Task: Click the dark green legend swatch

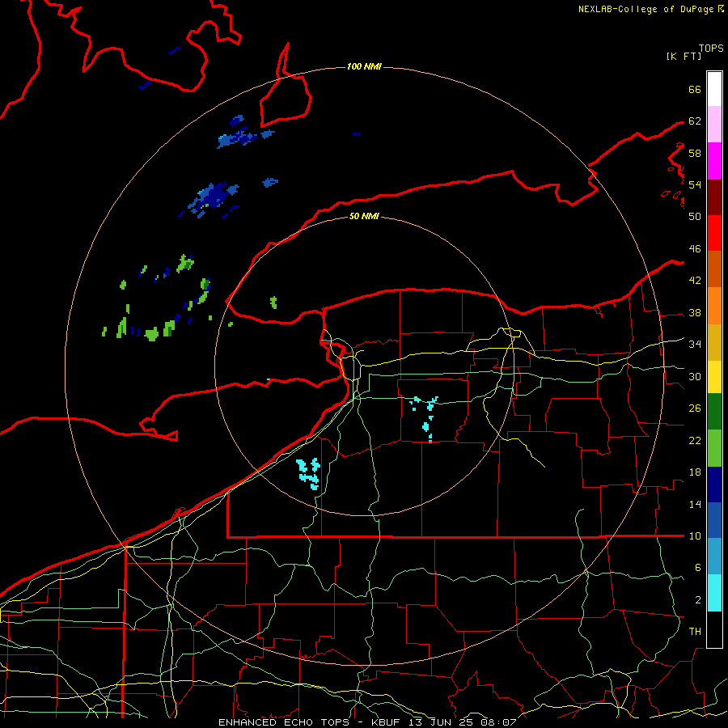Action: [x=714, y=412]
